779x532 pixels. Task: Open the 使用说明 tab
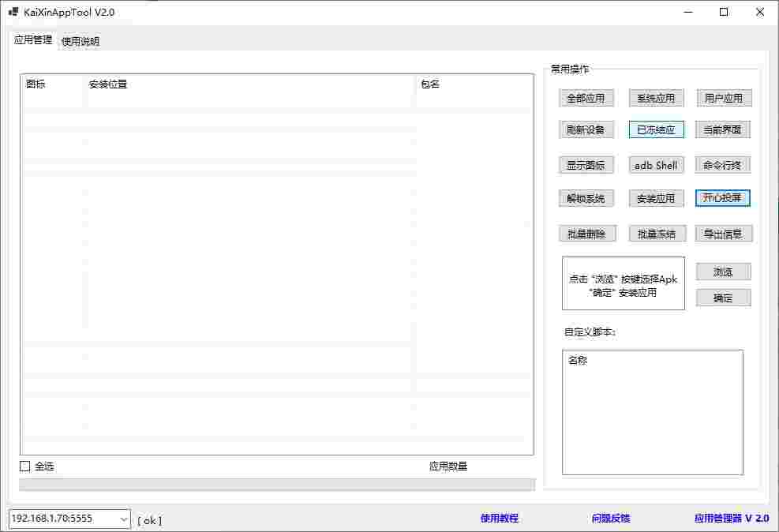point(81,41)
